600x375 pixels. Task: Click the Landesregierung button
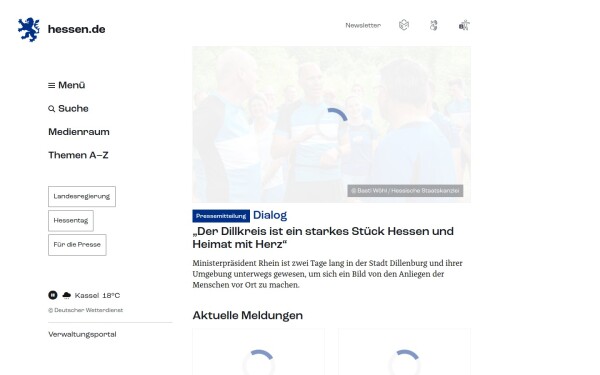tap(82, 196)
